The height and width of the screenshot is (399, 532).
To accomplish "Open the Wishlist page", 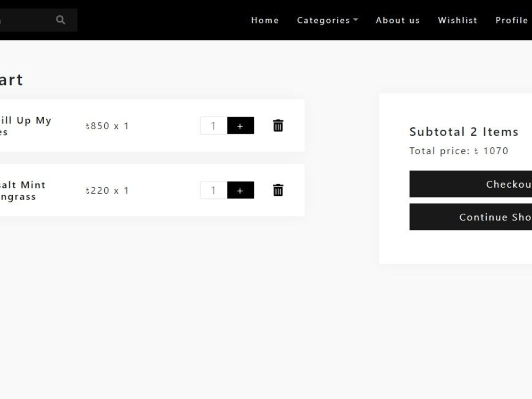I will pos(458,20).
